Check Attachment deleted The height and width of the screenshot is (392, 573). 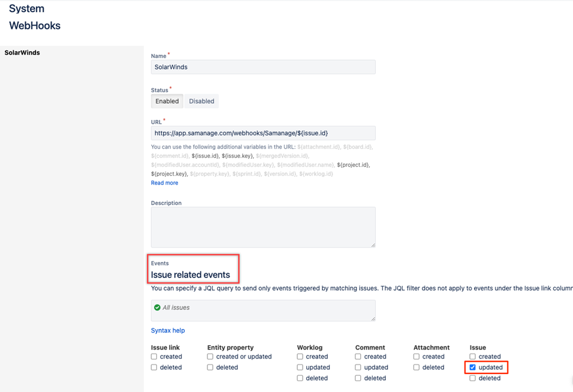(417, 367)
